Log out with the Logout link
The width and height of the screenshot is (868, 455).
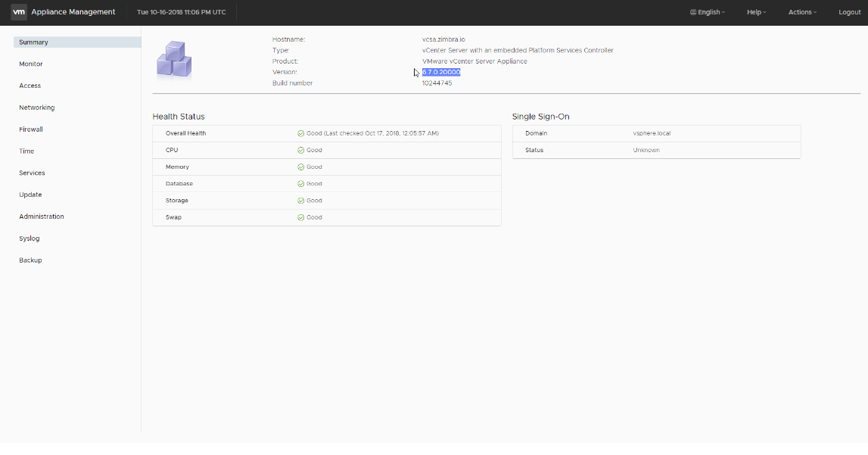[850, 12]
